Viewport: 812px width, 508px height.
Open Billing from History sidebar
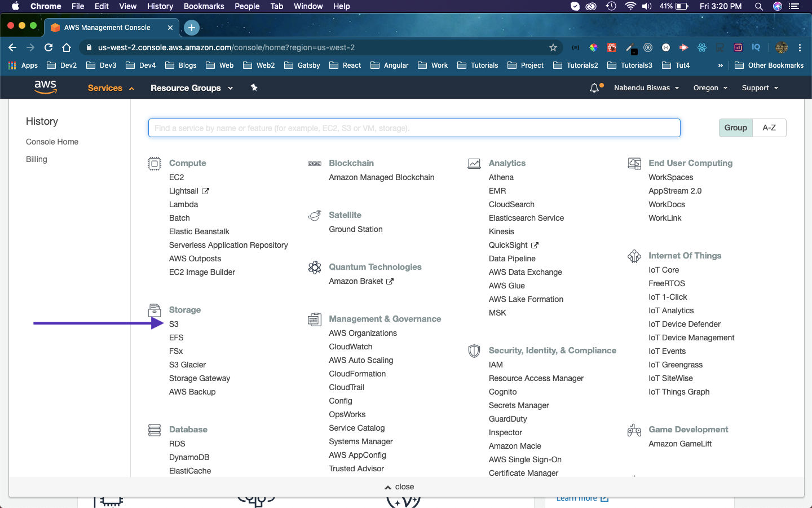pos(37,159)
